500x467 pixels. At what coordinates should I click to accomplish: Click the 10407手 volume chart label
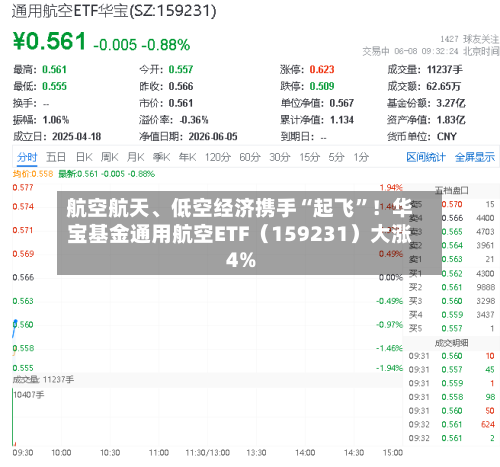(x=29, y=395)
